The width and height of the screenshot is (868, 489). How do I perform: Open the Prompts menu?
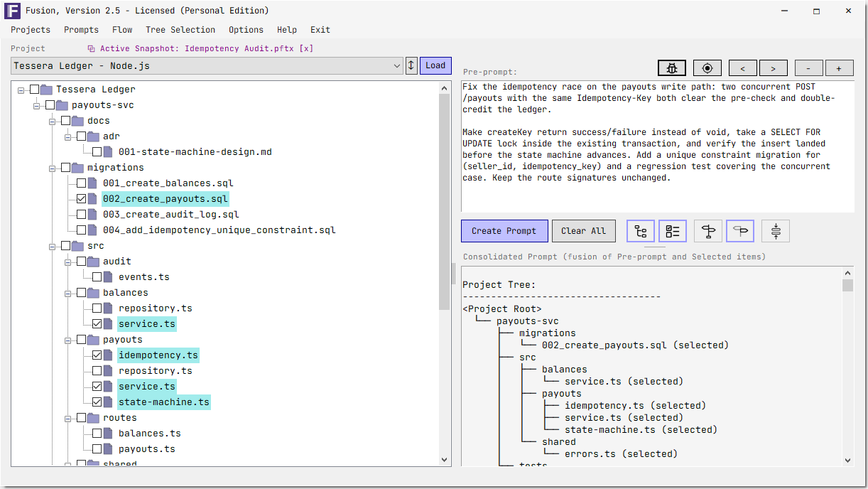click(x=81, y=30)
